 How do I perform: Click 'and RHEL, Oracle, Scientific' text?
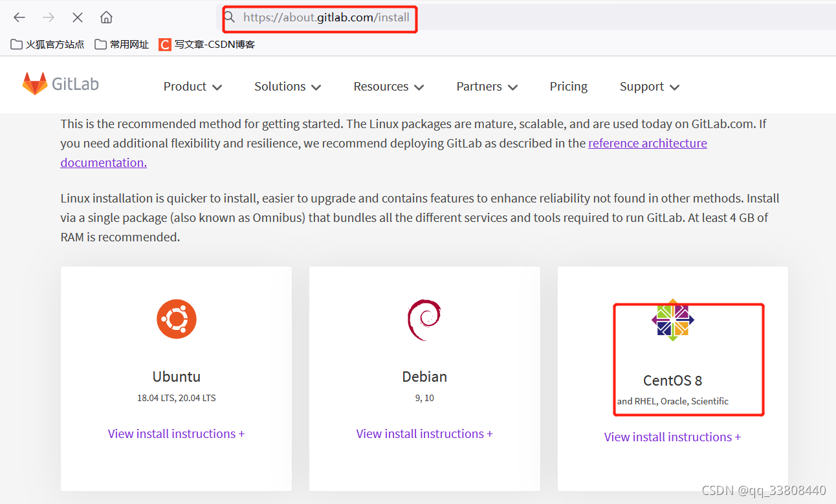pyautogui.click(x=673, y=401)
